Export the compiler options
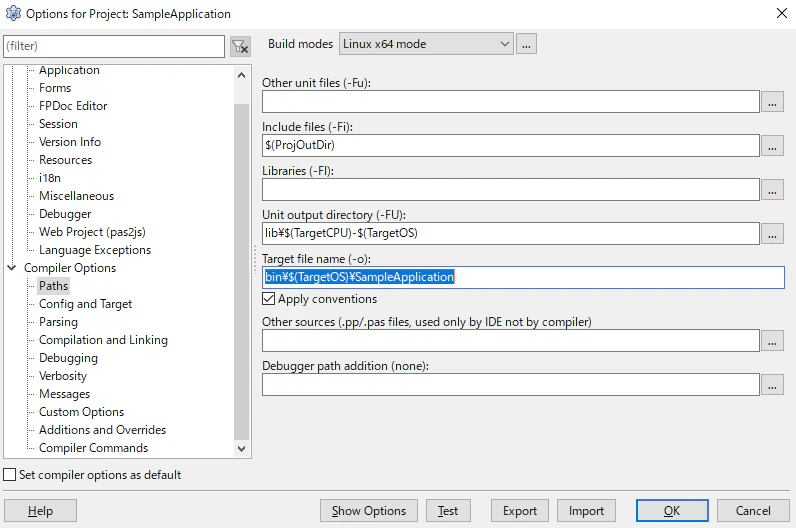Image resolution: width=796 pixels, height=528 pixels. (x=520, y=511)
